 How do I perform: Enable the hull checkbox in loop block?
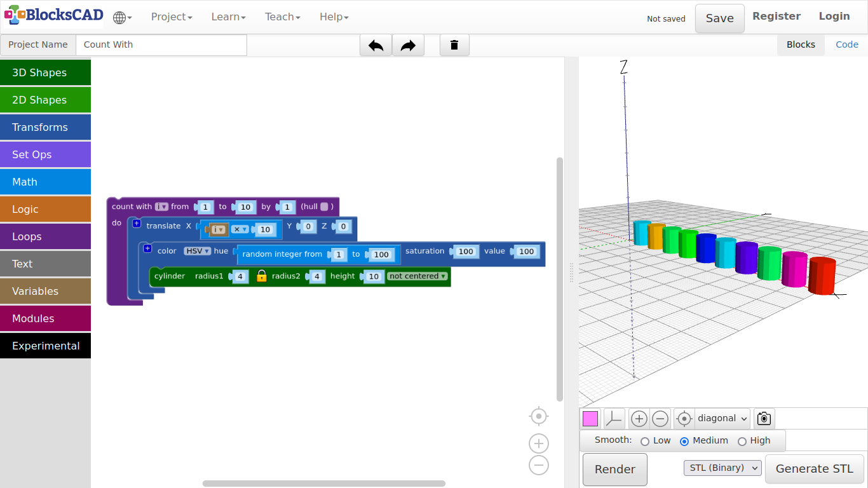pyautogui.click(x=324, y=207)
